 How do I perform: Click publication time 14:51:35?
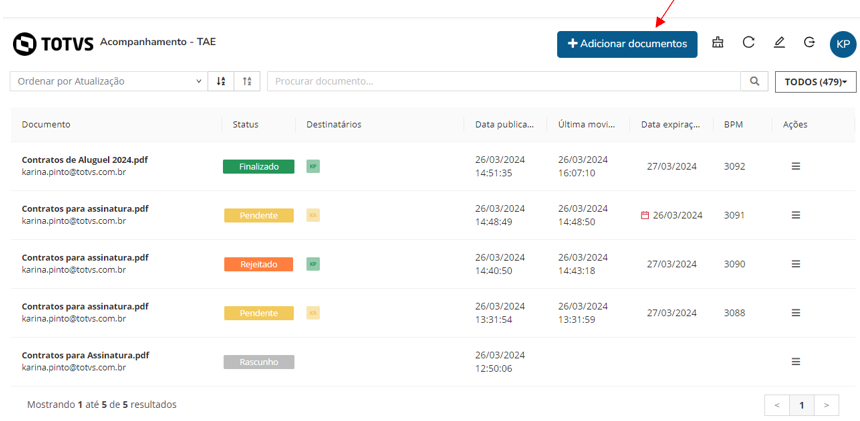[x=494, y=173]
